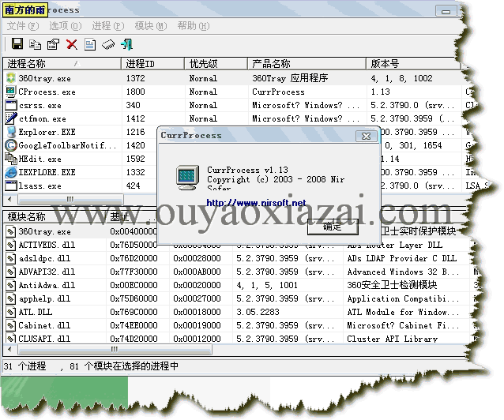Click the process list horizontal scrollbar thumb

[70, 199]
